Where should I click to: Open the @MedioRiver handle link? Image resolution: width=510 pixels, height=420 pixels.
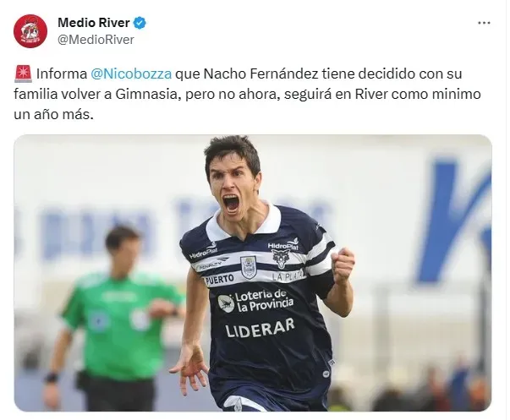tap(96, 40)
